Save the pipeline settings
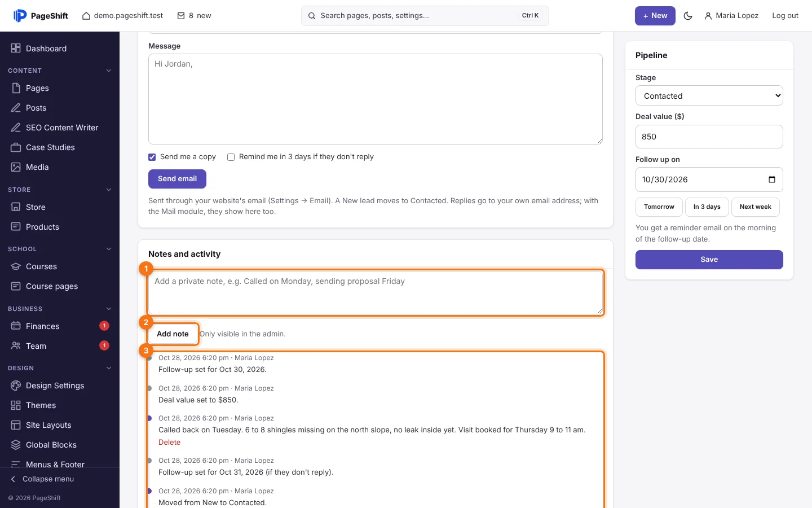The image size is (812, 508). (x=709, y=260)
